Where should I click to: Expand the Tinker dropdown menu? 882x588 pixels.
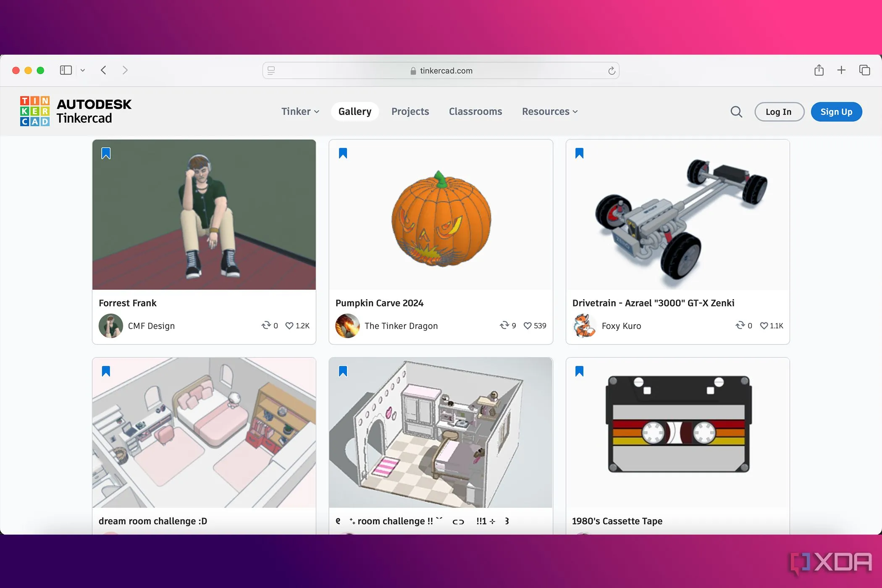(x=300, y=112)
